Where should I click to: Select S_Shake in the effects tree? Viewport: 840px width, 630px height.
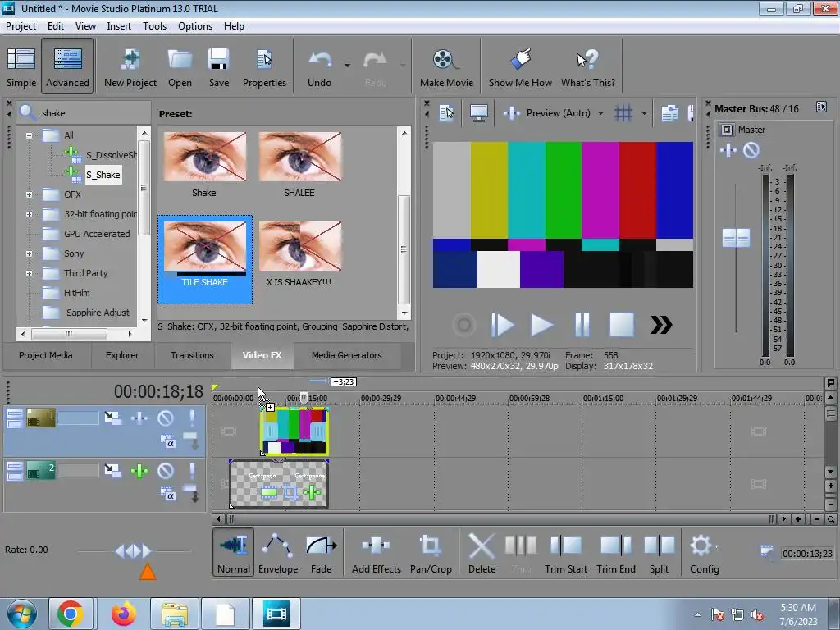point(103,175)
